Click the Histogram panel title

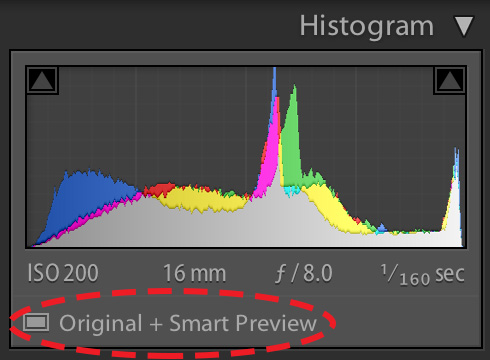[366, 26]
